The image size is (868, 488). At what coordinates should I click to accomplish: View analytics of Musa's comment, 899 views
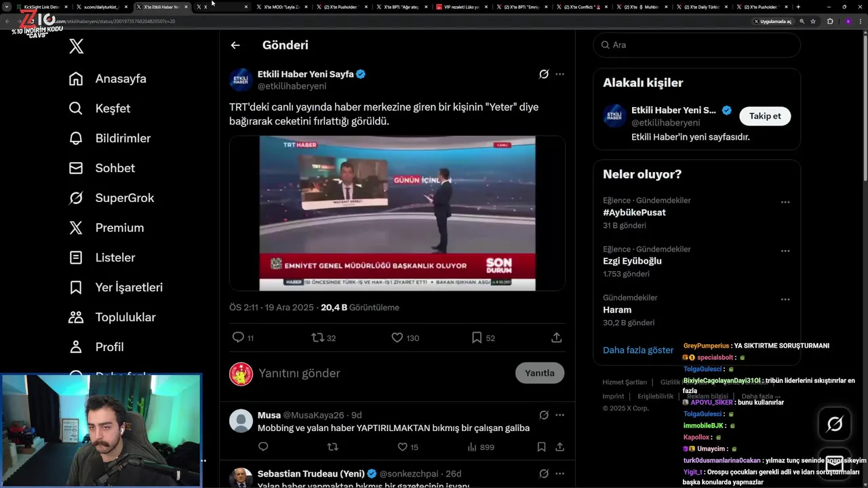click(481, 447)
